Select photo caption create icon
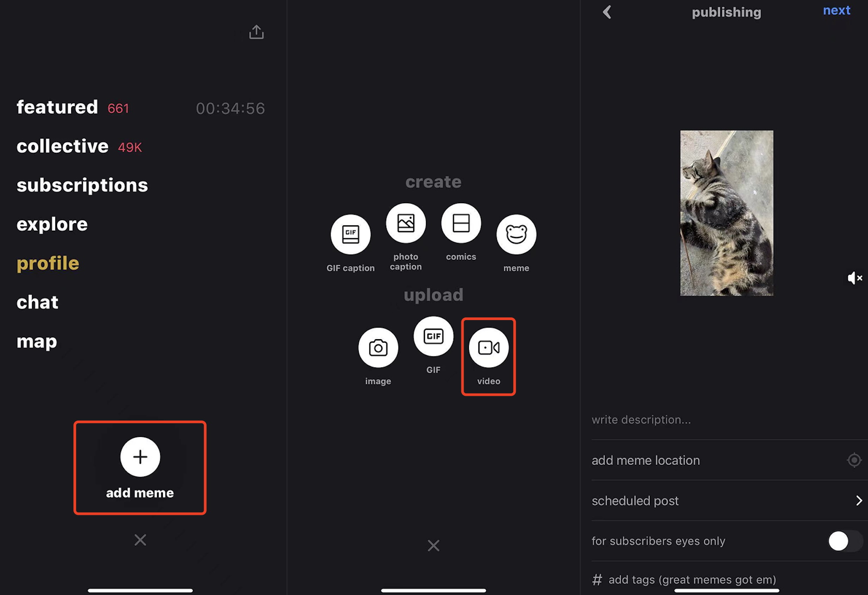 (405, 223)
